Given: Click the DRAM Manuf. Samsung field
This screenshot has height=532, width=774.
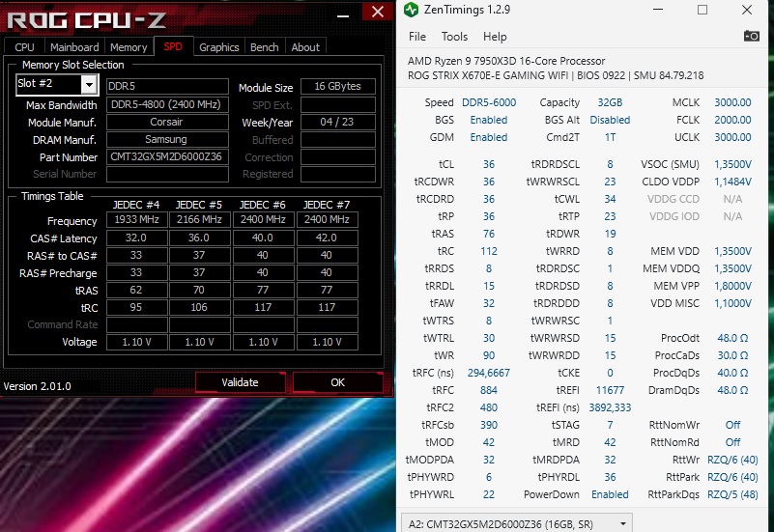Looking at the screenshot, I should tap(167, 140).
